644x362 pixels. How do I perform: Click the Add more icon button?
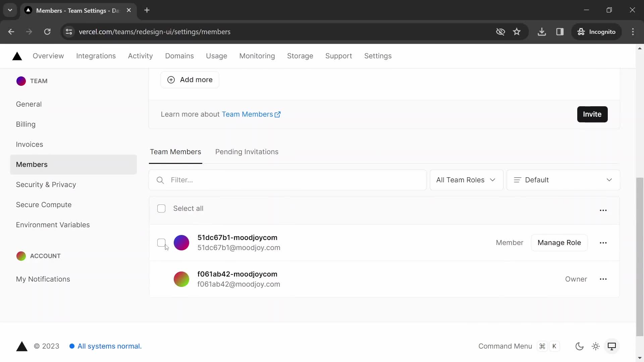click(172, 79)
